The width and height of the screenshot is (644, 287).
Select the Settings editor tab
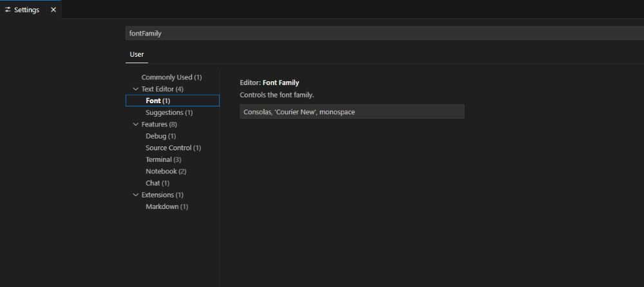pos(30,10)
